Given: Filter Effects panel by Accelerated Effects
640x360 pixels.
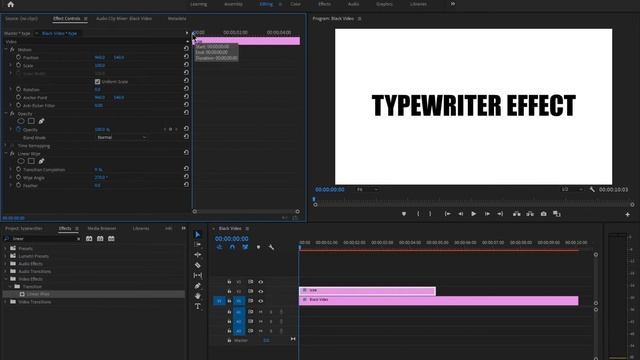Looking at the screenshot, I should tap(89, 238).
